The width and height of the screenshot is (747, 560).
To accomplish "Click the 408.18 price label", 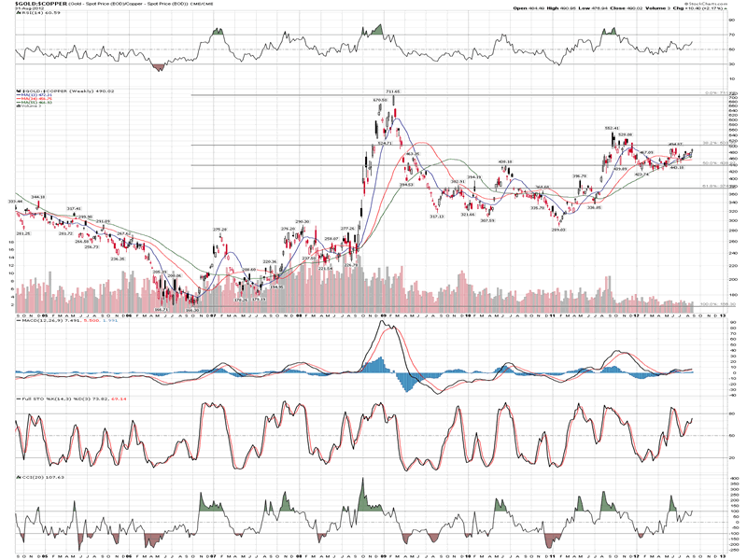I will point(505,161).
